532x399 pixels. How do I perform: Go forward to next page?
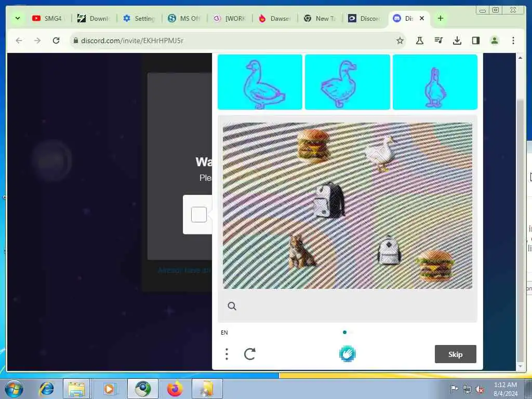tap(37, 41)
